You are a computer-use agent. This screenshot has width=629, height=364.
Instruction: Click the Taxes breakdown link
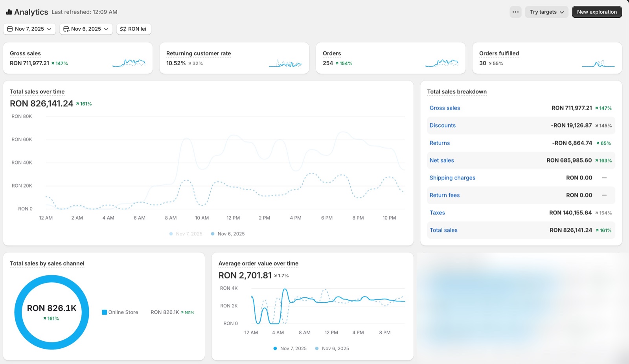tap(437, 213)
